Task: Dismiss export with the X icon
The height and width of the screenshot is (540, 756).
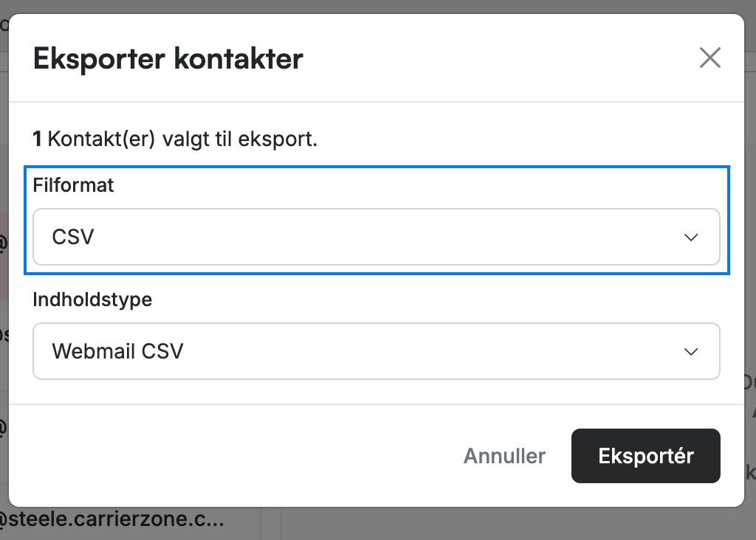Action: [709, 58]
